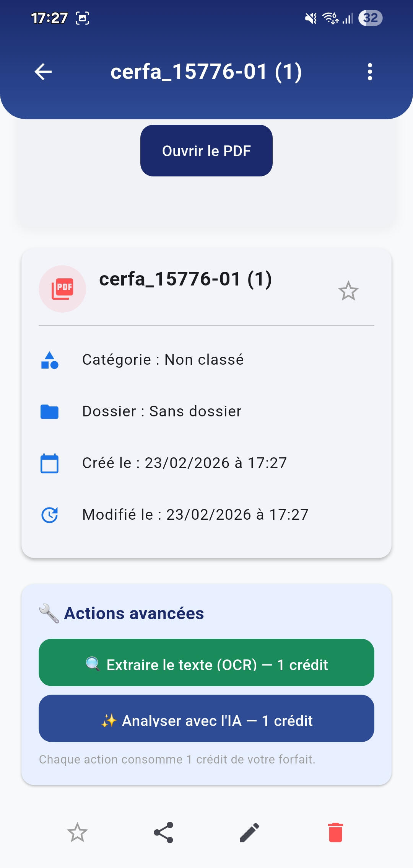Start Analyser avec l'IA action
This screenshot has width=413, height=868.
pyautogui.click(x=206, y=718)
